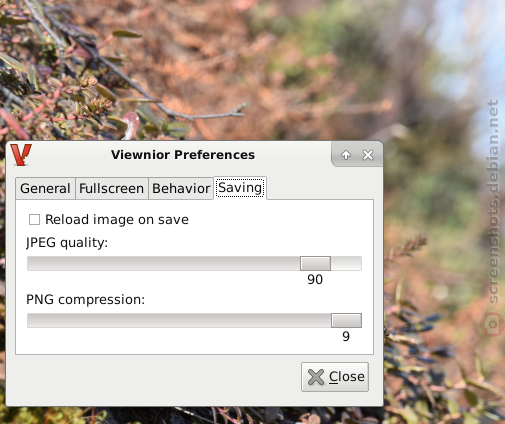Close the dialog using the title bar X icon

click(x=368, y=155)
